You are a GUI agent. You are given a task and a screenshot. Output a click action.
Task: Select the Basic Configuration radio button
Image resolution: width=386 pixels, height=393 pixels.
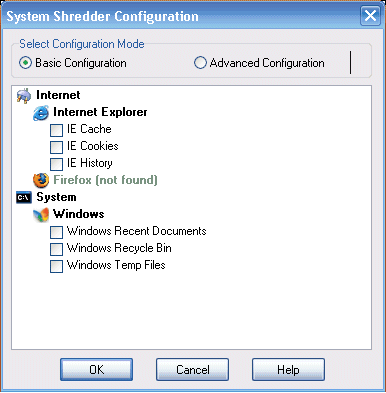point(25,63)
